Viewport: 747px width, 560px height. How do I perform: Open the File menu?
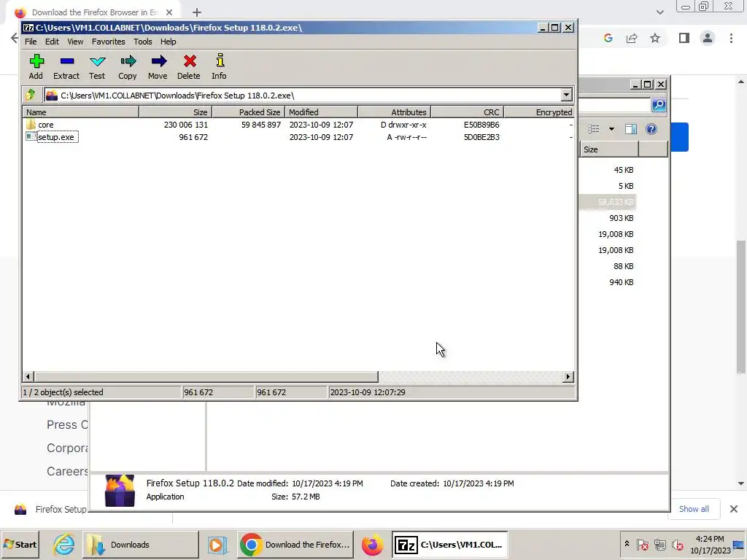pyautogui.click(x=31, y=42)
